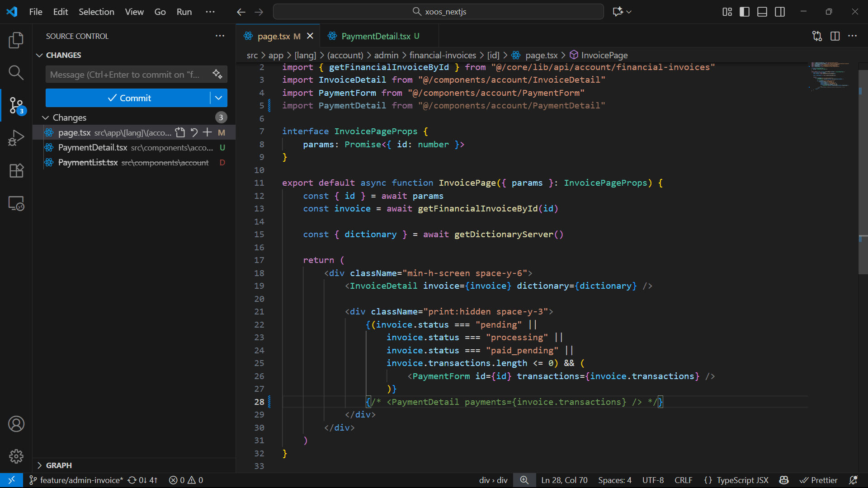Open Run and Debug view
868x488 pixels.
pos(16,138)
